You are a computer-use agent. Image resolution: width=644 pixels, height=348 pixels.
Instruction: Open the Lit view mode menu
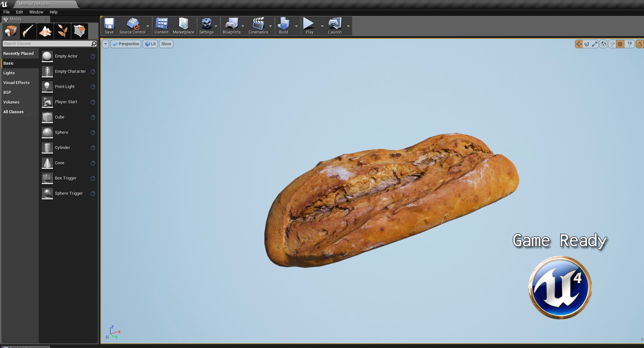[x=150, y=44]
